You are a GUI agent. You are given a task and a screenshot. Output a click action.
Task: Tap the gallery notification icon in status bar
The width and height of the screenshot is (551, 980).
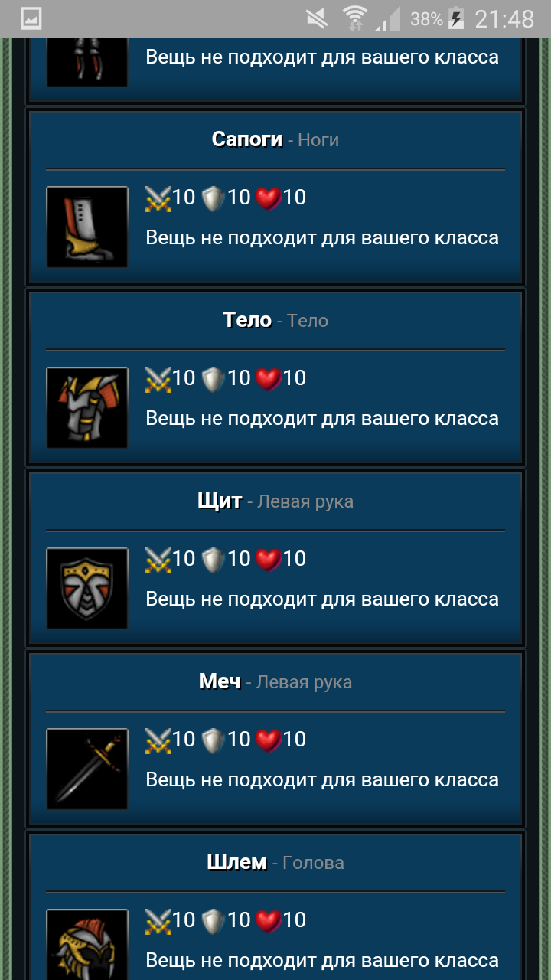31,18
